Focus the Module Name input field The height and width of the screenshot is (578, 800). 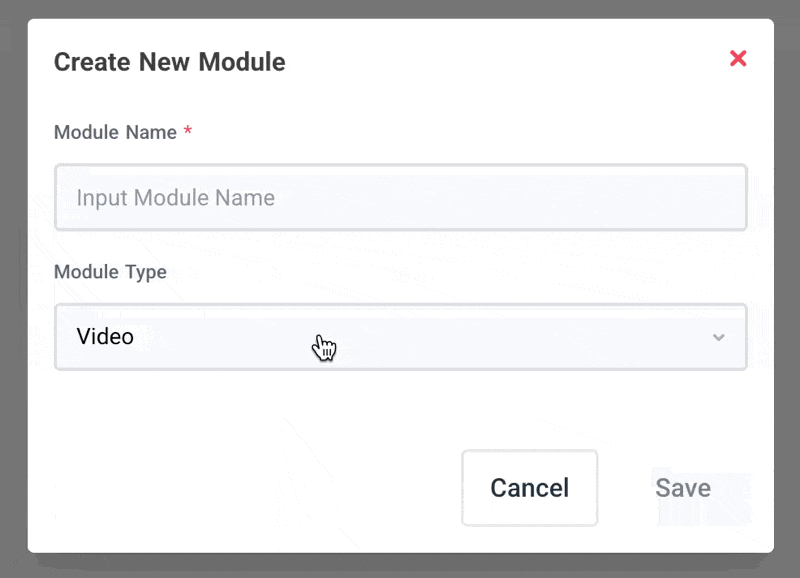400,198
